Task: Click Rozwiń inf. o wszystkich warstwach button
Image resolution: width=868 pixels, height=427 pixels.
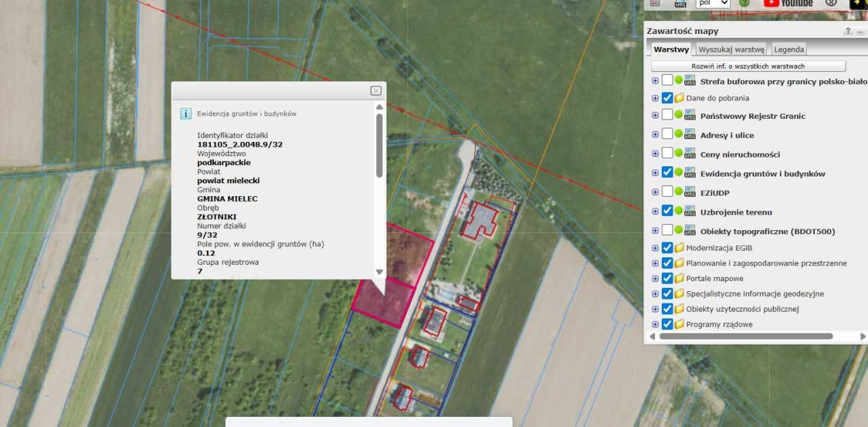Action: pyautogui.click(x=748, y=66)
